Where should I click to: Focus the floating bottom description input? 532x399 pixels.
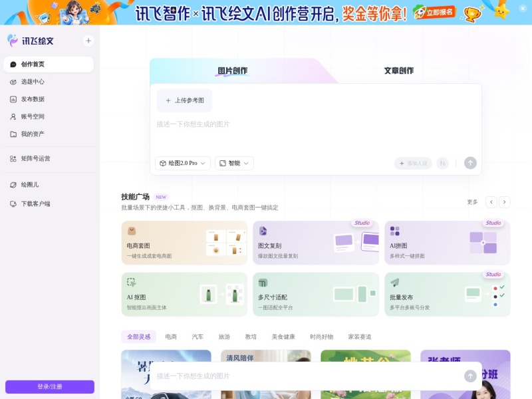tap(307, 376)
